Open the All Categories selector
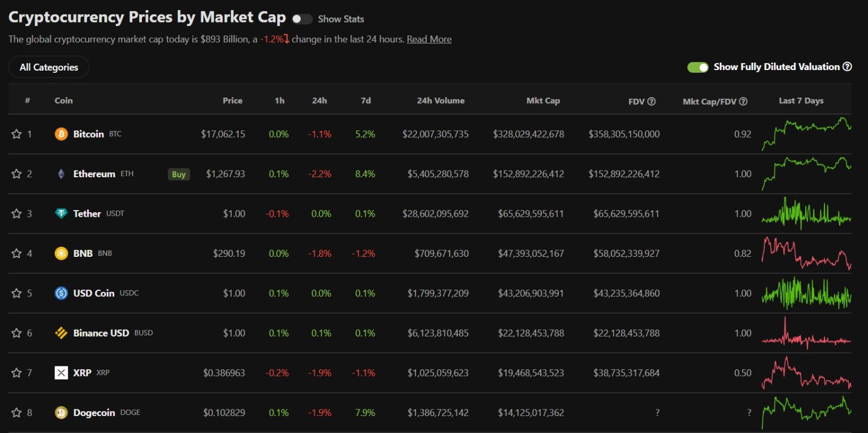The width and height of the screenshot is (868, 433). (x=48, y=67)
